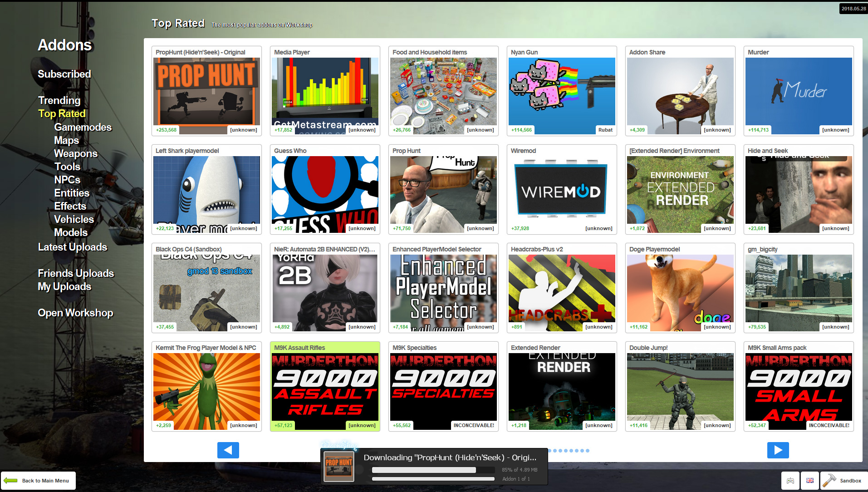Click the Rubat author label on Nyan Gun
This screenshot has width=868, height=492.
[x=605, y=130]
